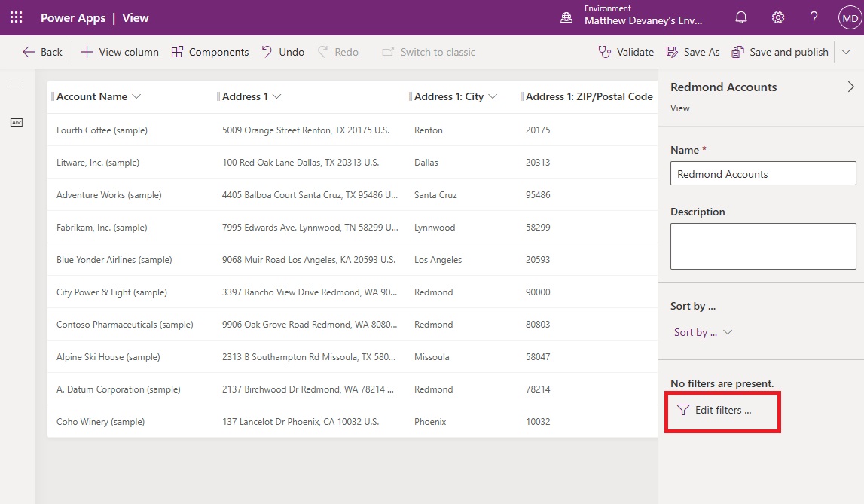The height and width of the screenshot is (504, 864).
Task: Open the Power Apps app launcher waffle
Action: coord(16,17)
